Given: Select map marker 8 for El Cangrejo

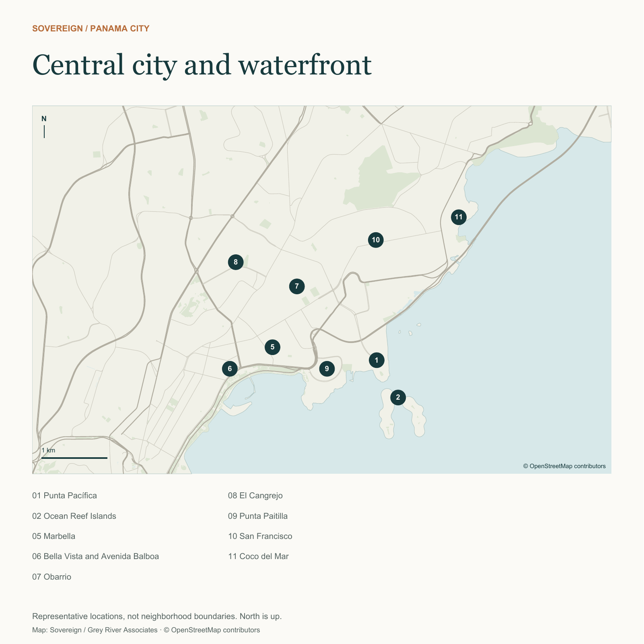Looking at the screenshot, I should pyautogui.click(x=236, y=262).
